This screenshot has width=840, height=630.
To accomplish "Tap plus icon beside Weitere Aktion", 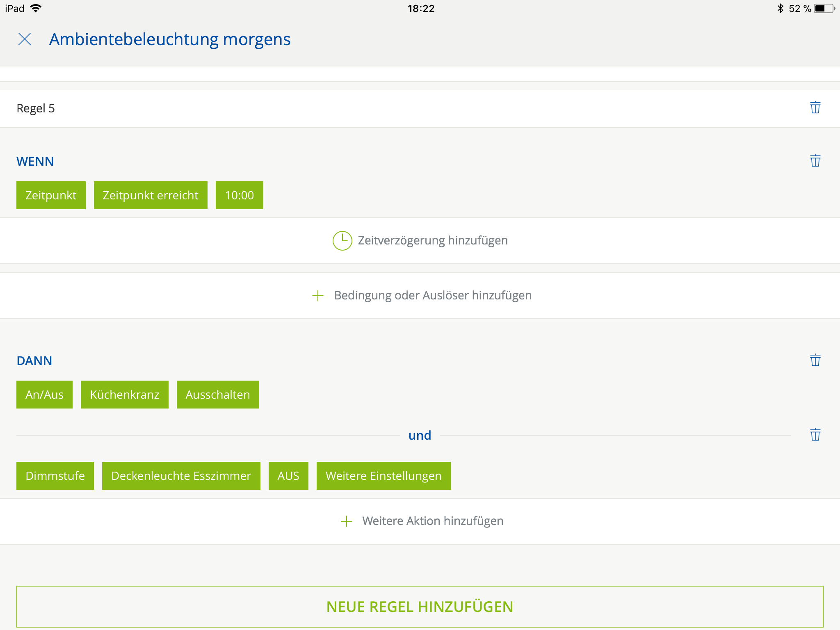I will (347, 521).
